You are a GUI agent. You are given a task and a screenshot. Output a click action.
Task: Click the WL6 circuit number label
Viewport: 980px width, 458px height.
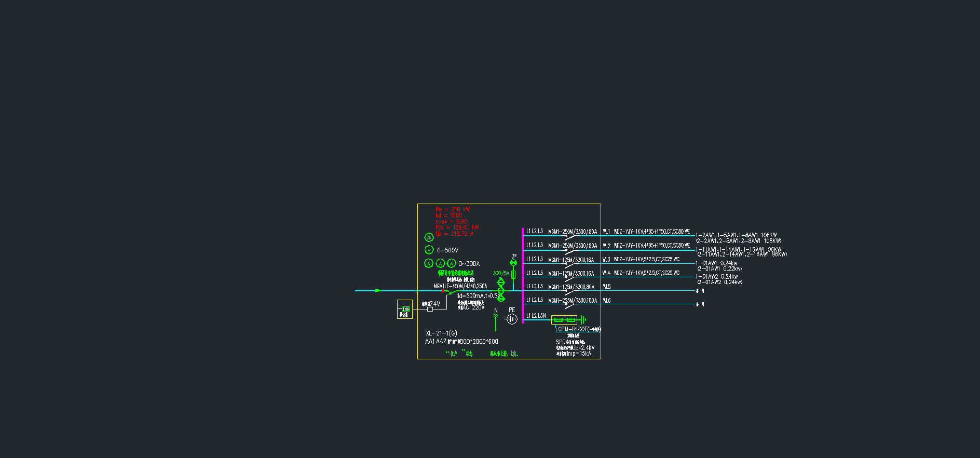[606, 301]
